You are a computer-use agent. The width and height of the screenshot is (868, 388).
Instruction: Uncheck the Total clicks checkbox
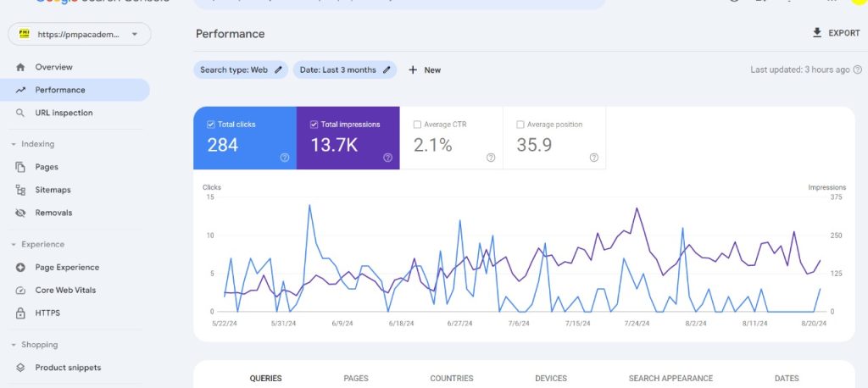click(x=211, y=125)
